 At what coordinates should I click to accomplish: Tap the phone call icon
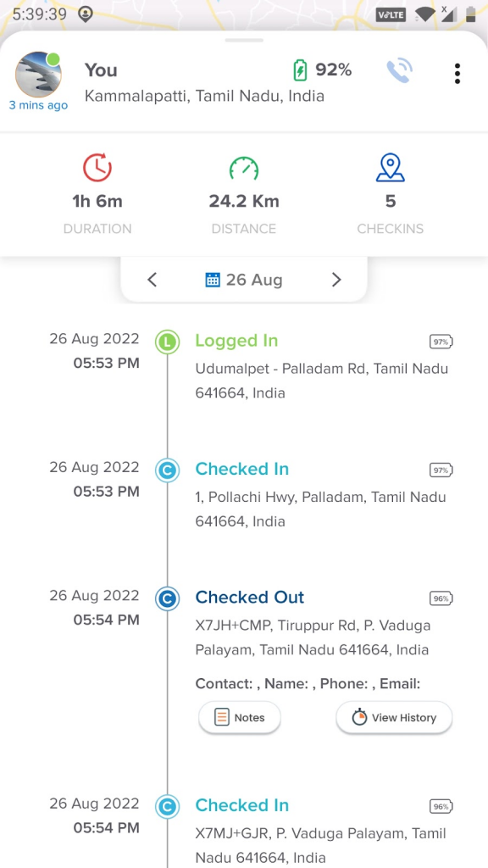[399, 71]
